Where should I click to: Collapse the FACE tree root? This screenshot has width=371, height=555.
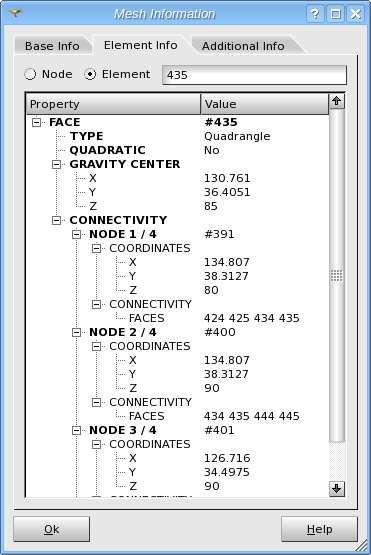[x=36, y=122]
